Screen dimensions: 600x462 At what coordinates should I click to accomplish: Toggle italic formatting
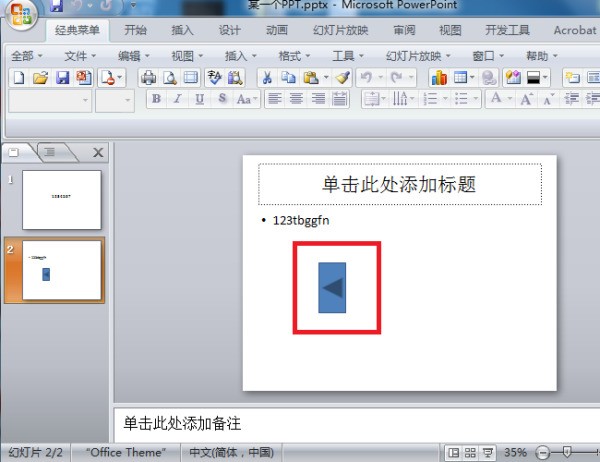point(177,99)
